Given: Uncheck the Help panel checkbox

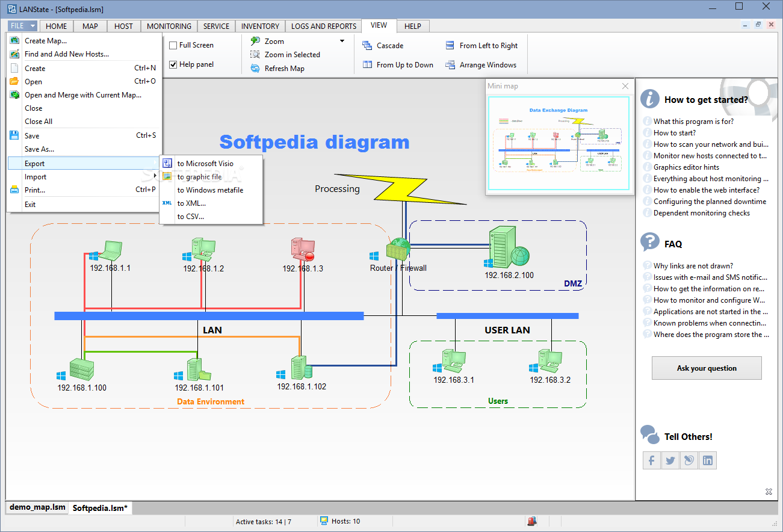Looking at the screenshot, I should point(173,64).
